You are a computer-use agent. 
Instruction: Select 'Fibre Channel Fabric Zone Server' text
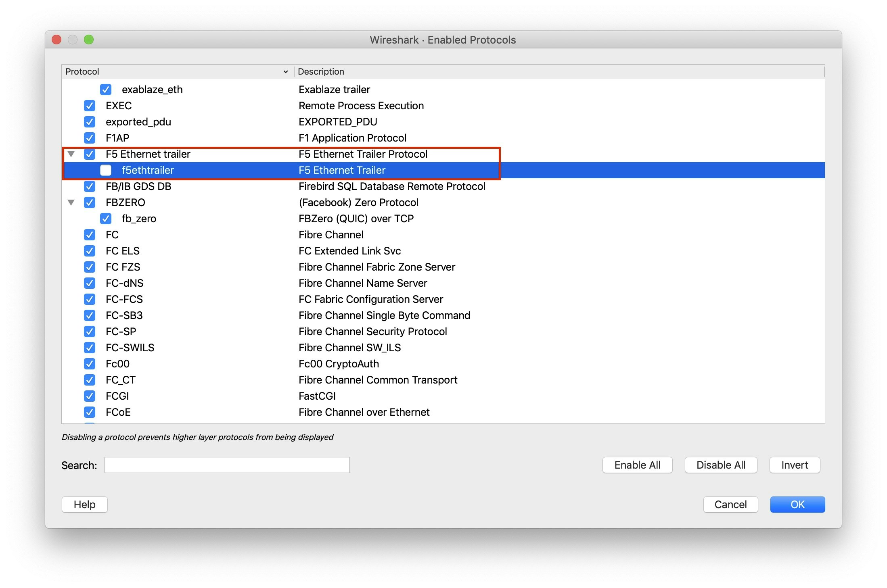coord(377,267)
